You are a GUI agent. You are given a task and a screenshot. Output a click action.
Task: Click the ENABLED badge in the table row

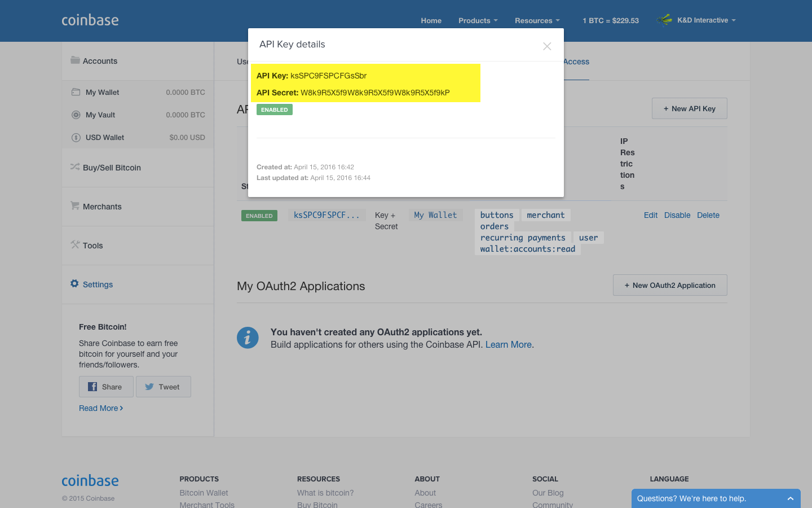coord(259,216)
